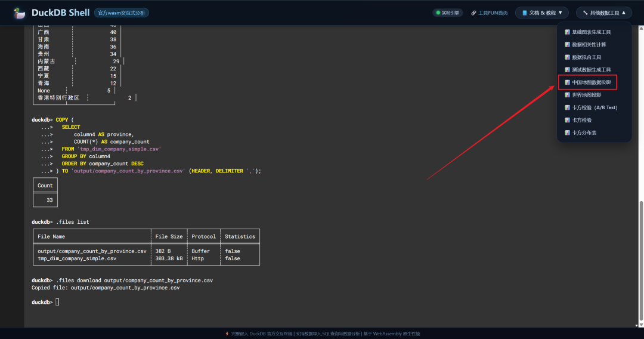Screen dimensions: 644x339
Task: Click the chain link icon before 工具FUN首页
Action: pos(473,13)
